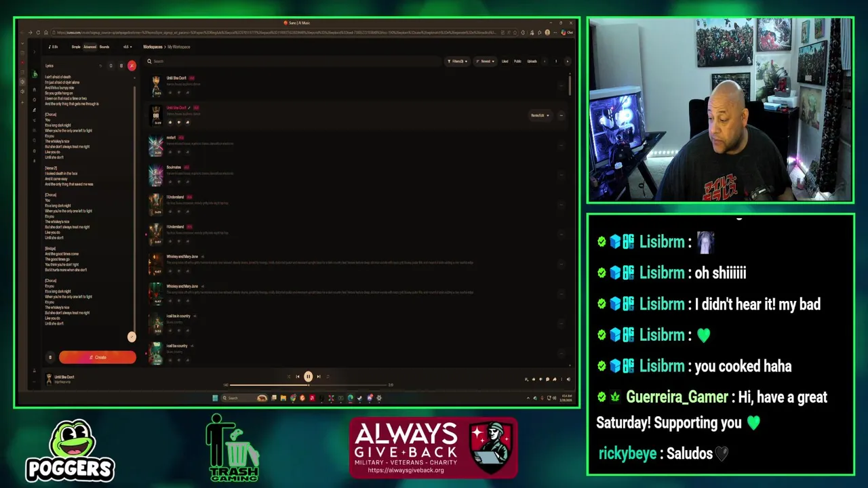Go to browser Home button
Image resolution: width=868 pixels, height=488 pixels.
click(46, 33)
